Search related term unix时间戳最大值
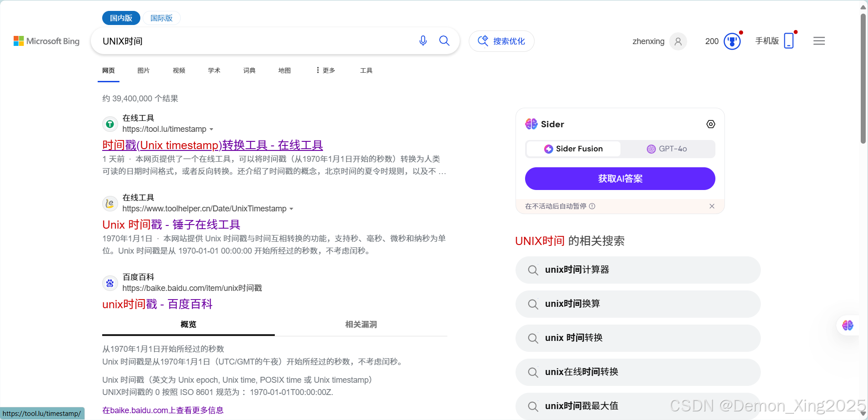Image resolution: width=868 pixels, height=420 pixels. (638, 406)
